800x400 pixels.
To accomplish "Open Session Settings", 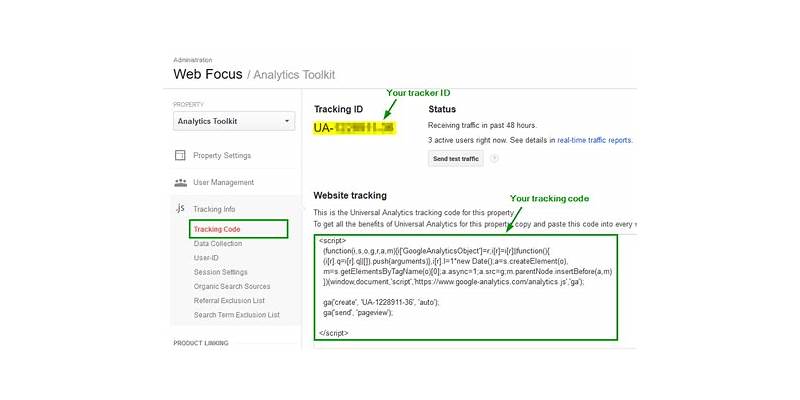I will coord(220,272).
